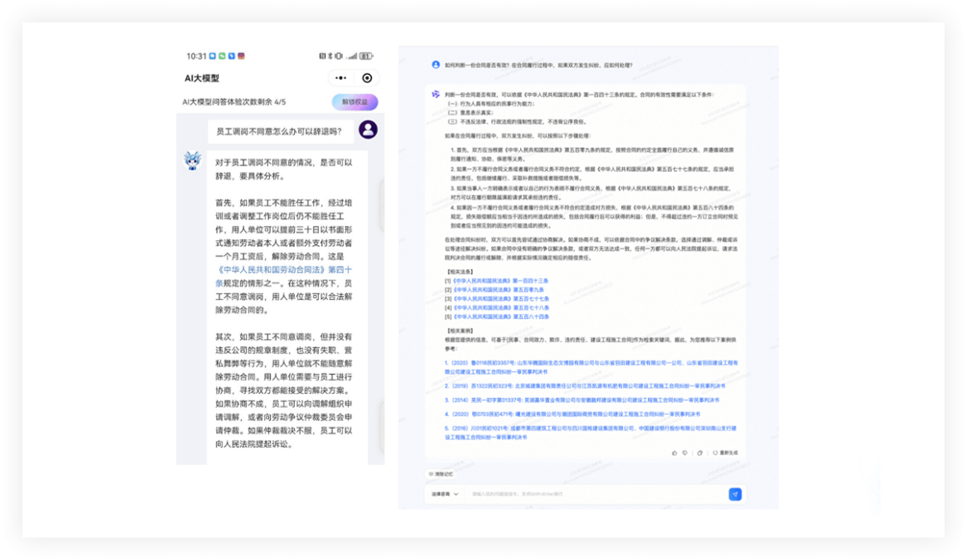Expand the 法律咨询 mode dropdown
Viewport: 967px width, 560px height.
click(444, 494)
